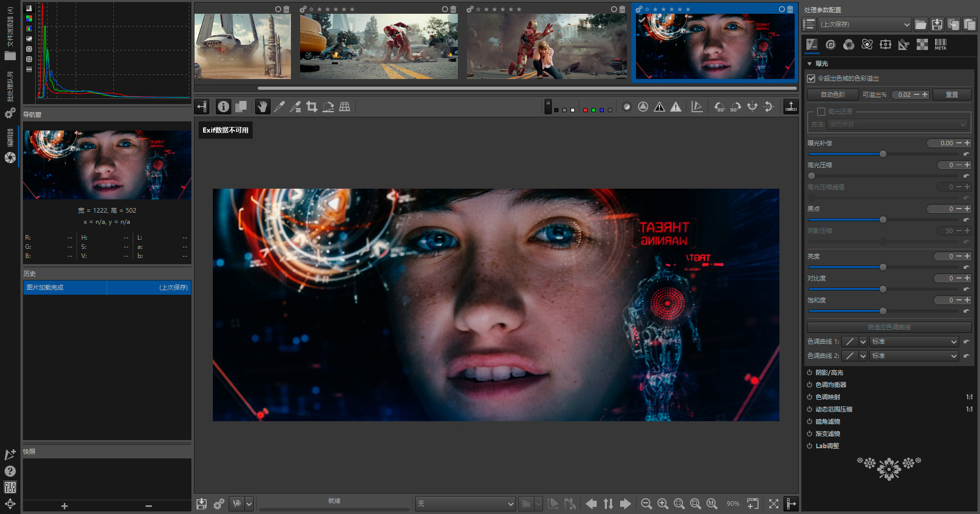Go to next image arrow
Screen dimensions: 980x514
click(x=625, y=504)
